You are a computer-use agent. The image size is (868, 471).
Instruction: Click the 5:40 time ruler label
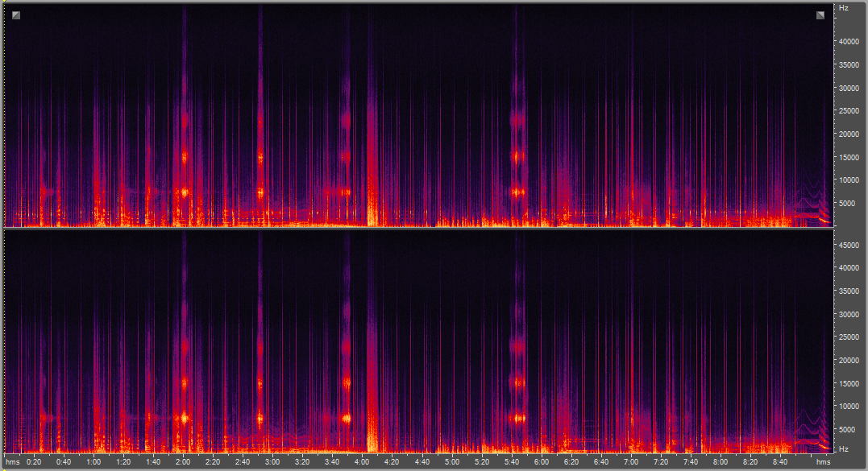(x=512, y=462)
